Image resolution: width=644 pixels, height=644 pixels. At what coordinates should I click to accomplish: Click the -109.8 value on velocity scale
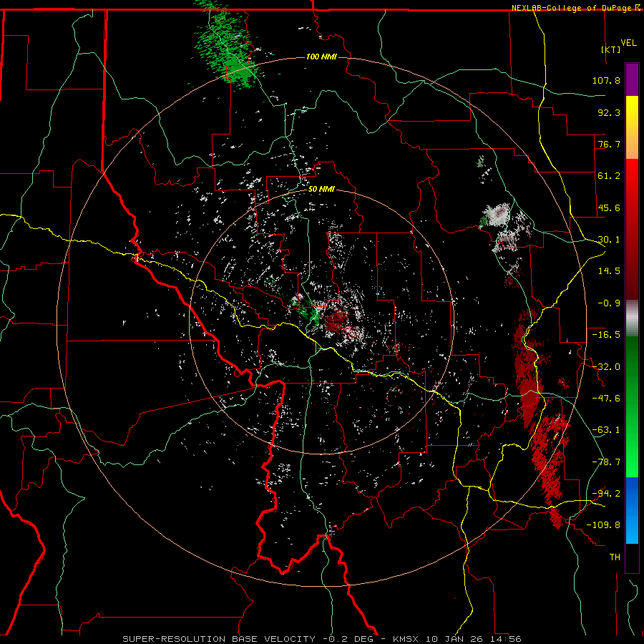pos(604,525)
